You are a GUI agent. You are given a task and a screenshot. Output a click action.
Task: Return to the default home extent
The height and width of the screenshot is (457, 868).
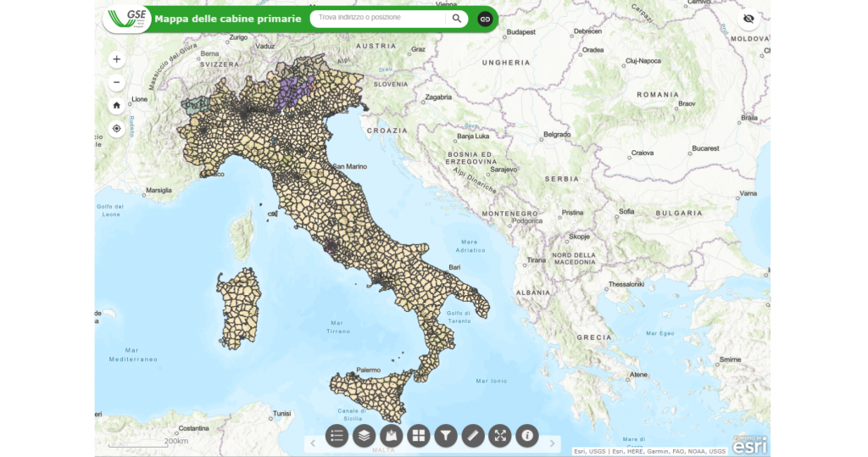coord(117,106)
